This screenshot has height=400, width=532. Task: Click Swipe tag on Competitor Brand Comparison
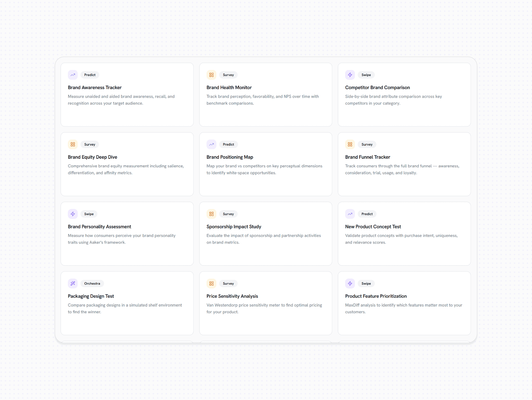tap(366, 75)
